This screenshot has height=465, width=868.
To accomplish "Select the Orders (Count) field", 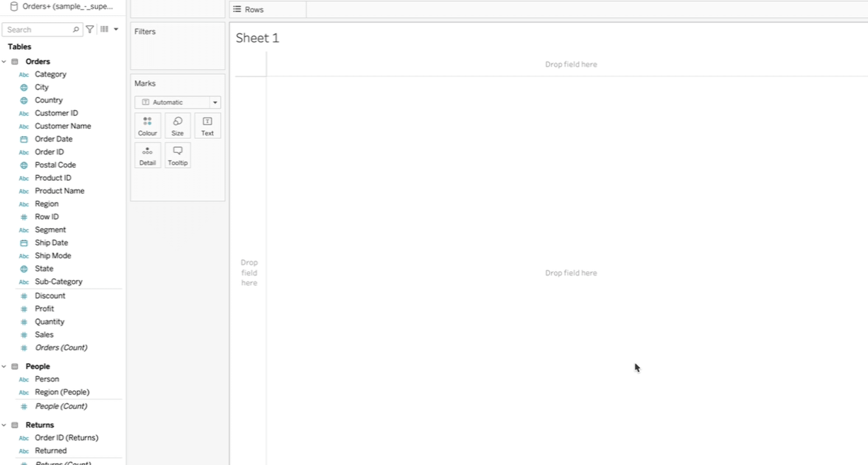I will tap(61, 348).
